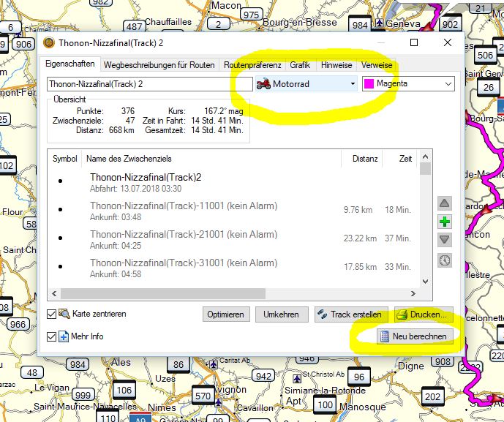This screenshot has width=504, height=422.
Task: Click the Optimieren button
Action: click(x=225, y=314)
